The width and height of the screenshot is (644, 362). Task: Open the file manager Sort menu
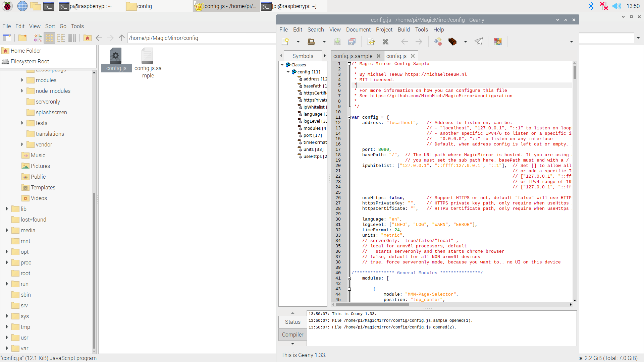pos(50,26)
